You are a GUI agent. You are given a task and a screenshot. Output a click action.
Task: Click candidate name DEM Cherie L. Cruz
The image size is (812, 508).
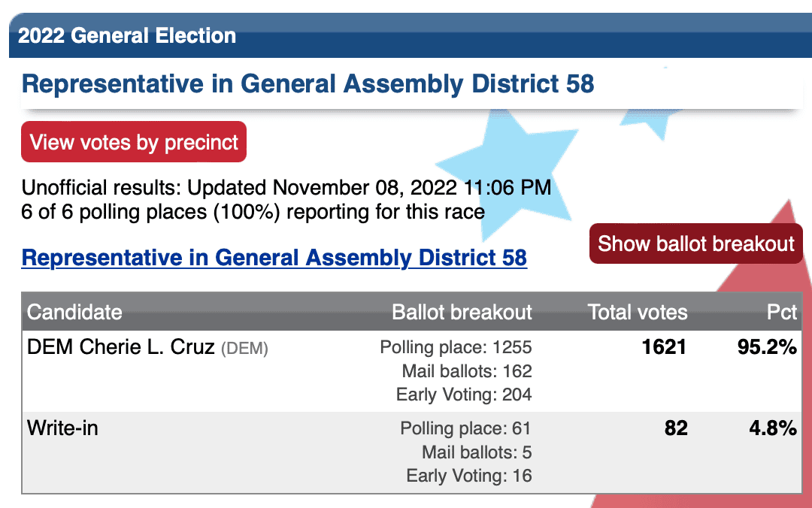pyautogui.click(x=120, y=347)
